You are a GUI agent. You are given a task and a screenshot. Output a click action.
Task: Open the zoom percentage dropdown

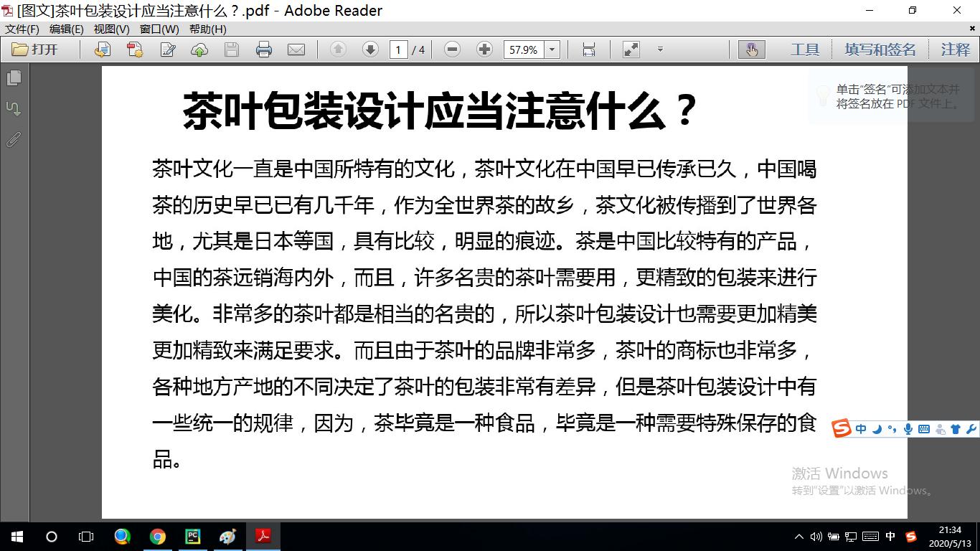(552, 49)
